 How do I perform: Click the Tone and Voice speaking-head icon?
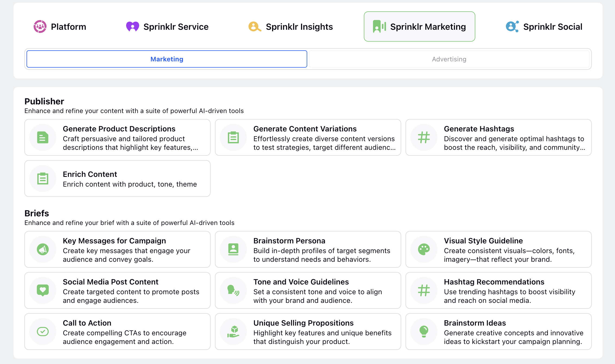click(233, 290)
